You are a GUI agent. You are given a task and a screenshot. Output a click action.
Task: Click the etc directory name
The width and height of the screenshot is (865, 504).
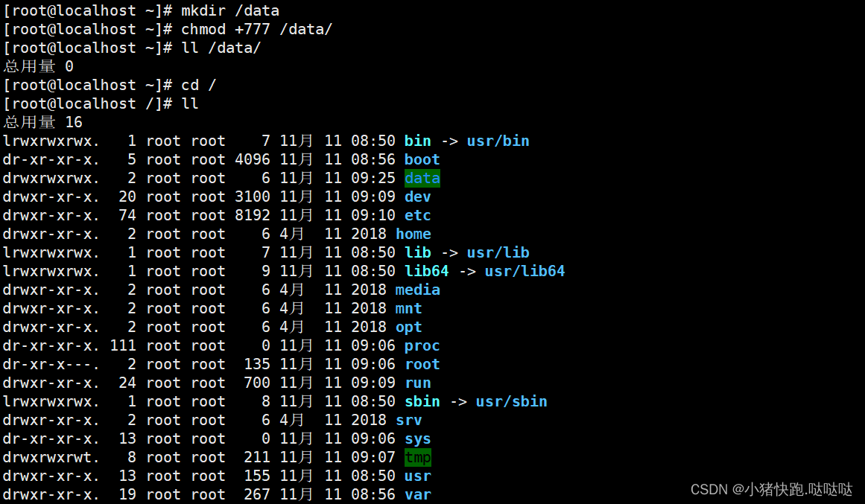(x=417, y=216)
